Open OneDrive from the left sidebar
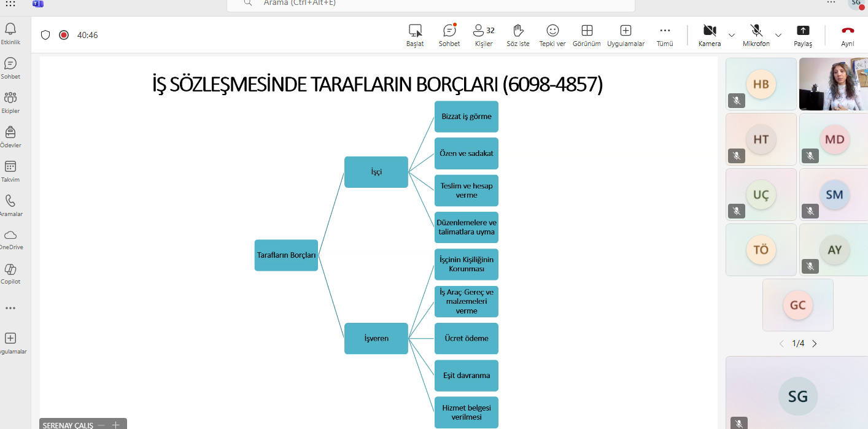The height and width of the screenshot is (429, 868). point(10,239)
